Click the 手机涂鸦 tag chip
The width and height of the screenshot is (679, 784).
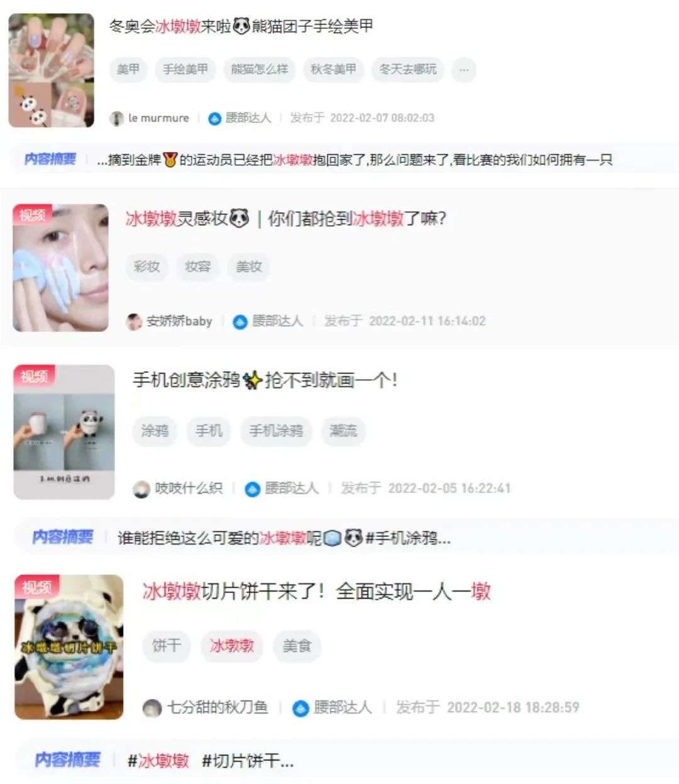[x=276, y=431]
